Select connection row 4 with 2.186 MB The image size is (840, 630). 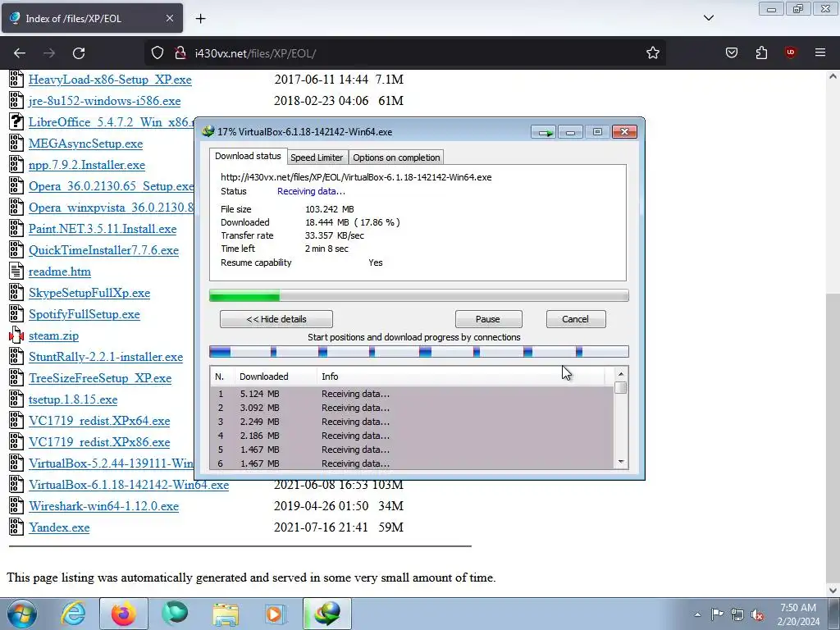(412, 436)
